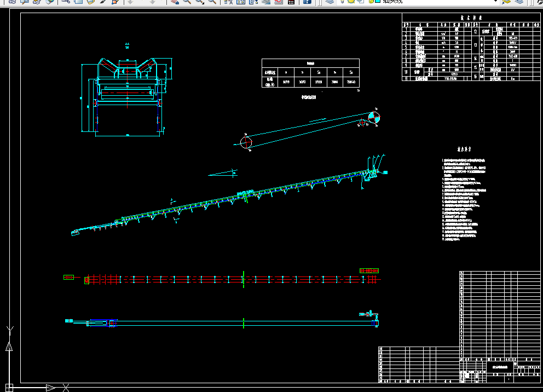Click the Zoom Previous magnifier
This screenshot has width=543, height=392.
[x=212, y=1]
